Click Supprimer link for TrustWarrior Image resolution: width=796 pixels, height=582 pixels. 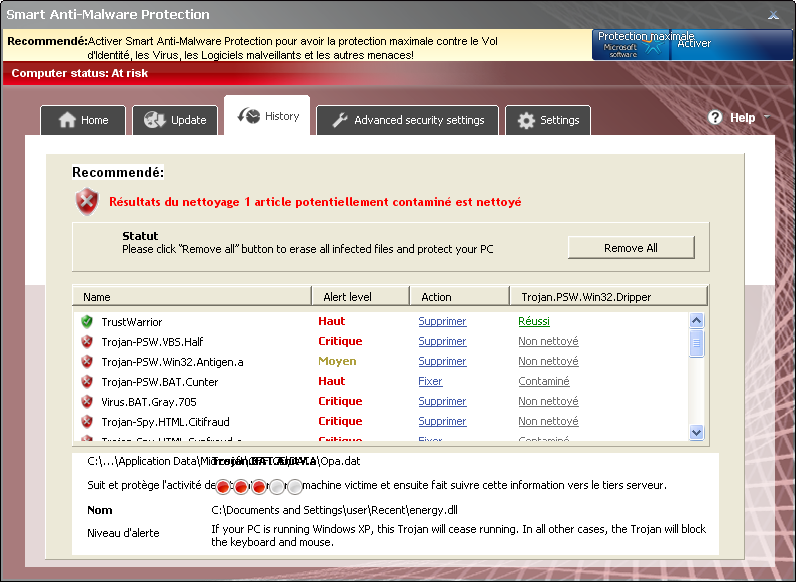pyautogui.click(x=442, y=321)
